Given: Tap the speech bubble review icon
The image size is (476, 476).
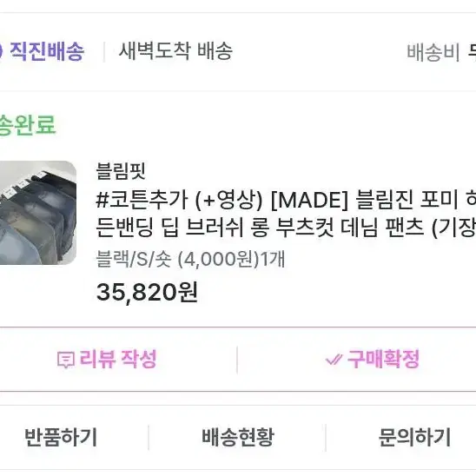Looking at the screenshot, I should point(65,360).
